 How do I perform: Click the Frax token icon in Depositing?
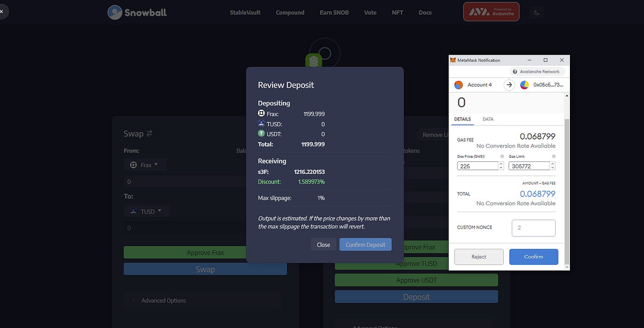click(x=261, y=113)
